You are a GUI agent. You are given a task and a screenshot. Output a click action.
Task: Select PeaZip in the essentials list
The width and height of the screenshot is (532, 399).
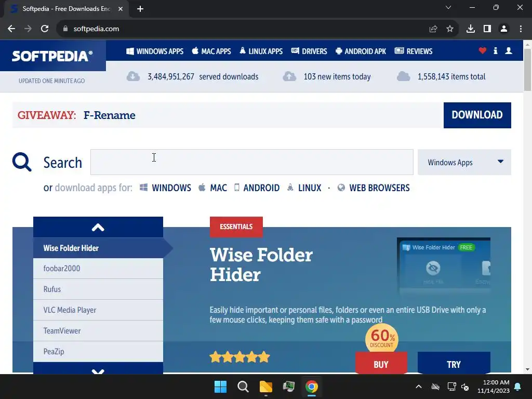pyautogui.click(x=98, y=352)
